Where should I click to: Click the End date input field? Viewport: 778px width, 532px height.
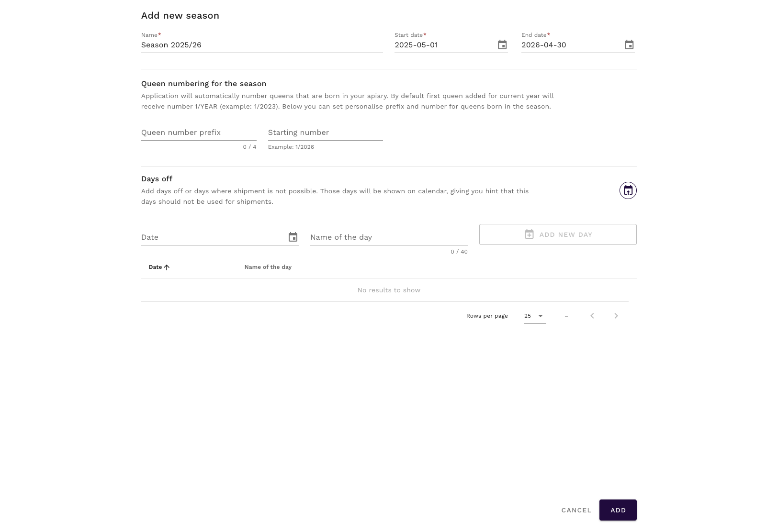pos(570,45)
